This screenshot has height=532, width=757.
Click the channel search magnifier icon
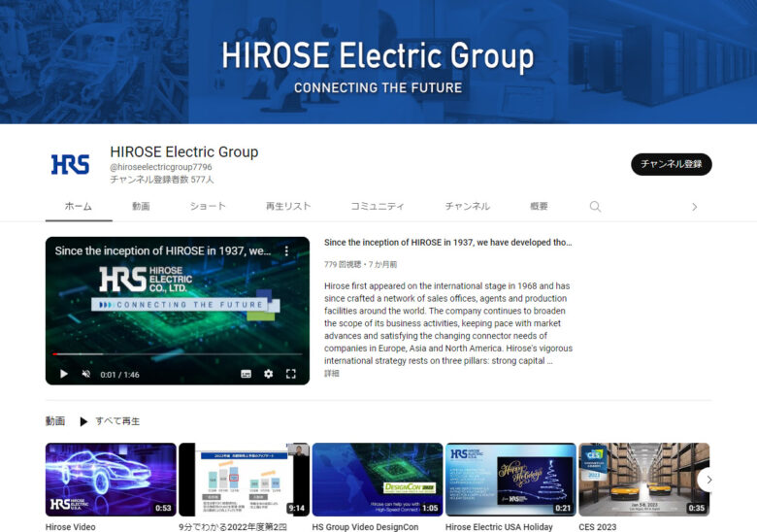point(595,207)
